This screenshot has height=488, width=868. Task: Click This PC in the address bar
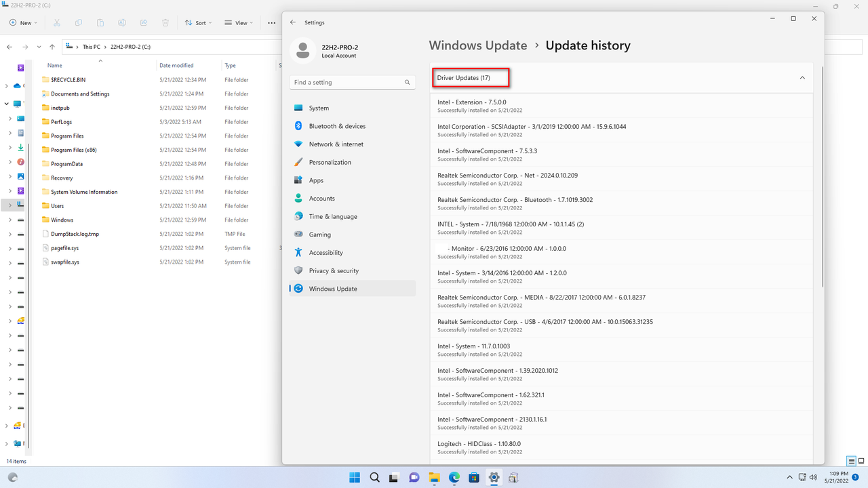[92, 47]
